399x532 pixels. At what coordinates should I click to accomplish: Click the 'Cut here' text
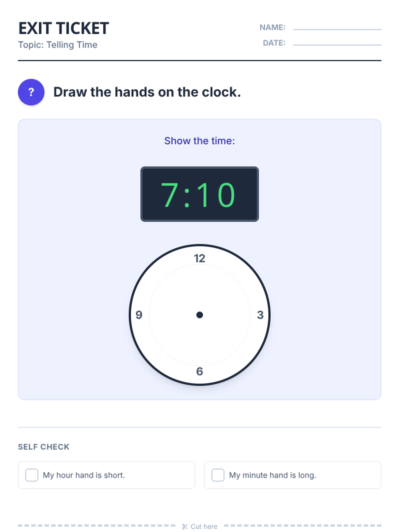pyautogui.click(x=204, y=526)
